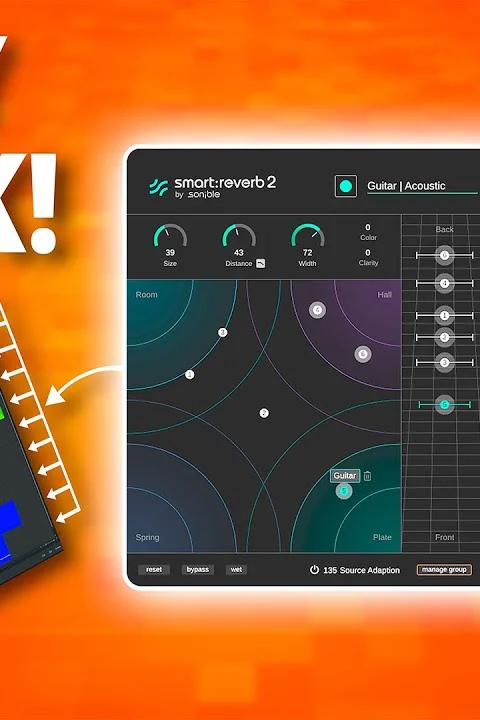Select depth slider handle 6

(444, 255)
